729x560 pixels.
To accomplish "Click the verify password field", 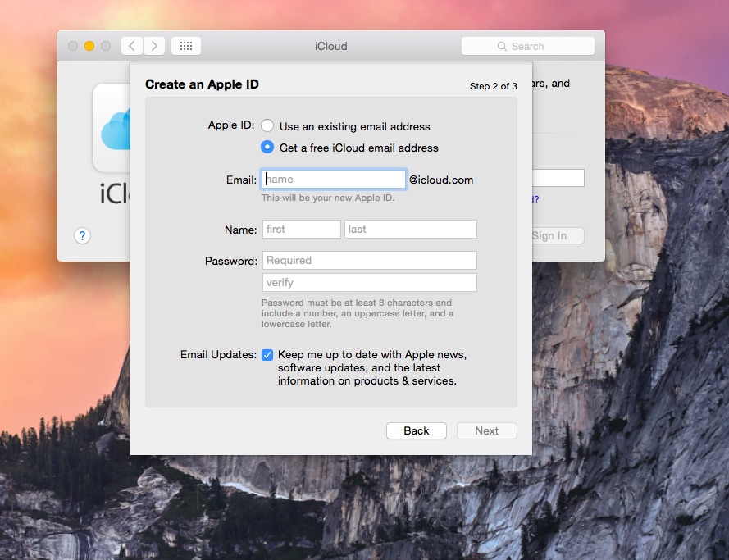I will (370, 283).
